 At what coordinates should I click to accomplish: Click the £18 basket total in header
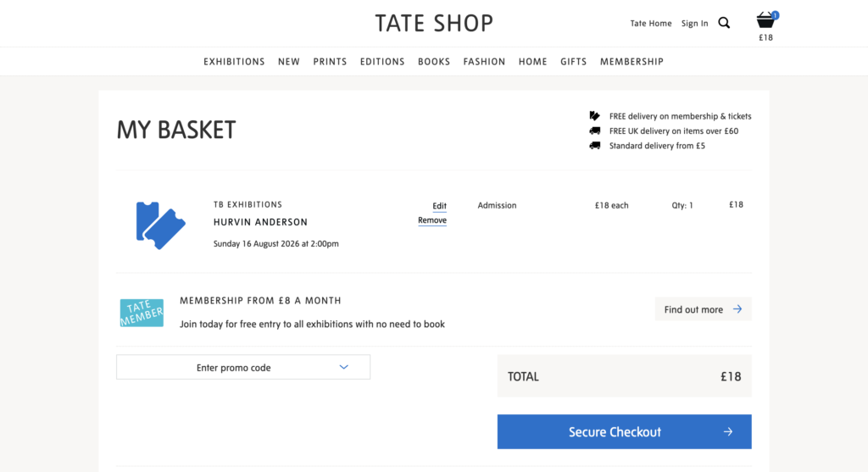click(765, 37)
